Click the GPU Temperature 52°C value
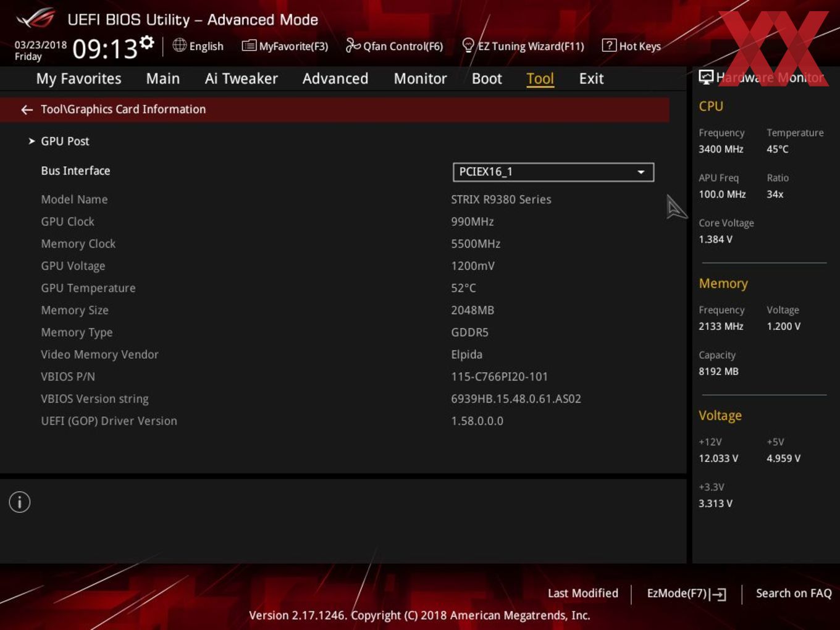This screenshot has height=630, width=840. pyautogui.click(x=463, y=288)
